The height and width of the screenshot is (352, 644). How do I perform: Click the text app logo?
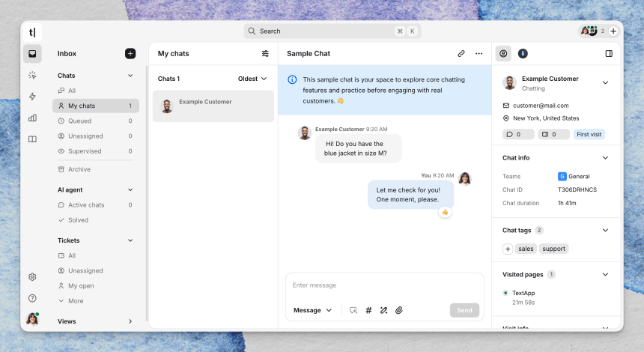pos(32,32)
